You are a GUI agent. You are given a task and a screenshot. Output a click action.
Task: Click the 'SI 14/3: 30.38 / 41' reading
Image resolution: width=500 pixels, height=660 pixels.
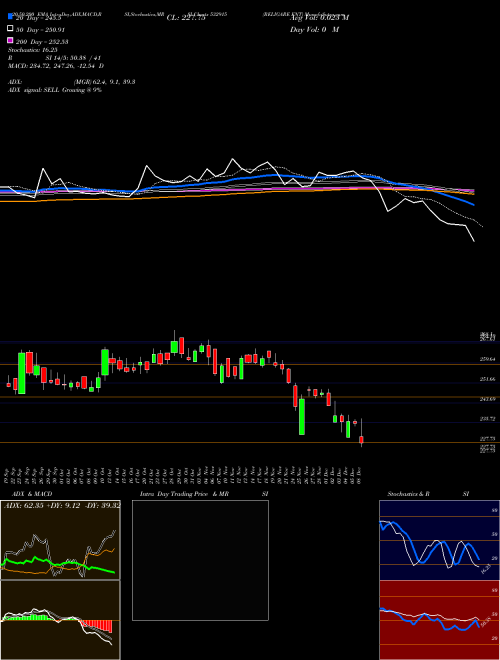73,58
